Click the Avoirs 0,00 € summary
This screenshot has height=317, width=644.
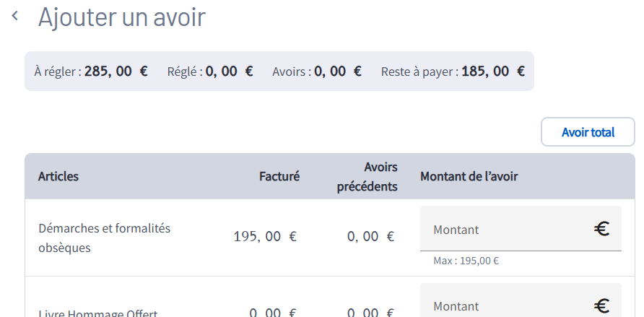[317, 71]
